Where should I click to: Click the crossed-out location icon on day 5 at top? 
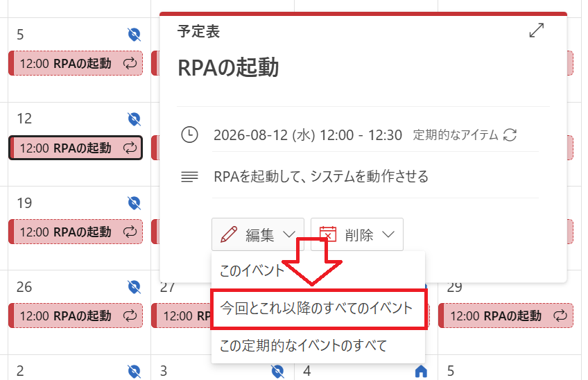point(135,35)
